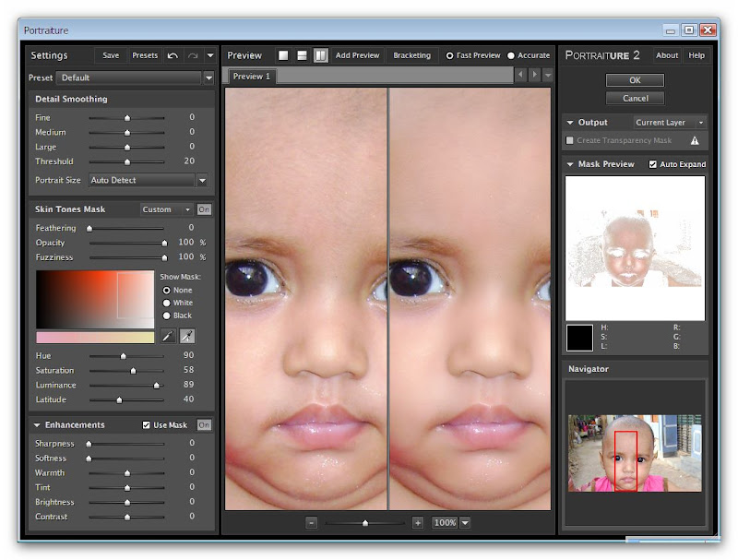
Task: Select the horizontal split preview layout
Action: 303,55
